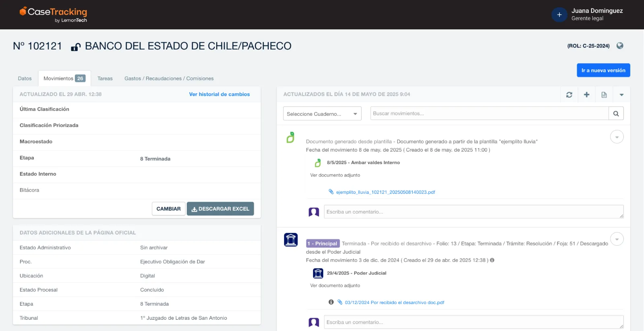Click Ver documento adjunto under Ambar valdes

click(x=335, y=175)
